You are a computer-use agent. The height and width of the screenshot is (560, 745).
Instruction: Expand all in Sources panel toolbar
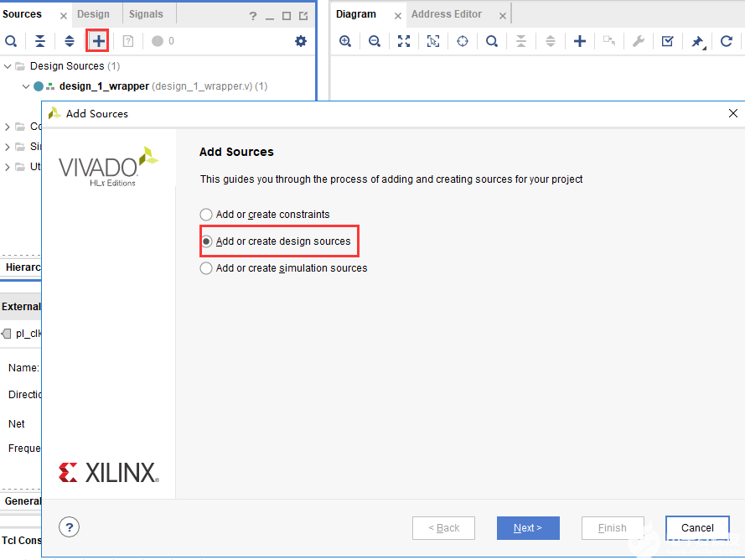point(70,41)
